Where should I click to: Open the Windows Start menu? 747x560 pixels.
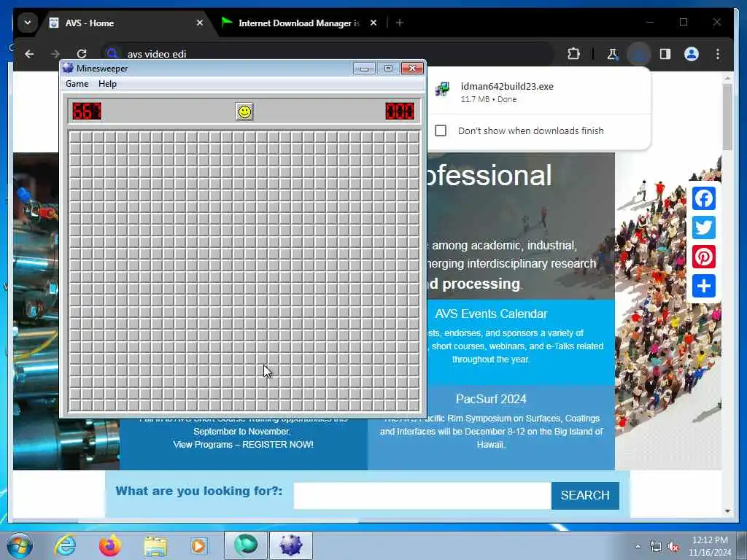click(x=19, y=545)
